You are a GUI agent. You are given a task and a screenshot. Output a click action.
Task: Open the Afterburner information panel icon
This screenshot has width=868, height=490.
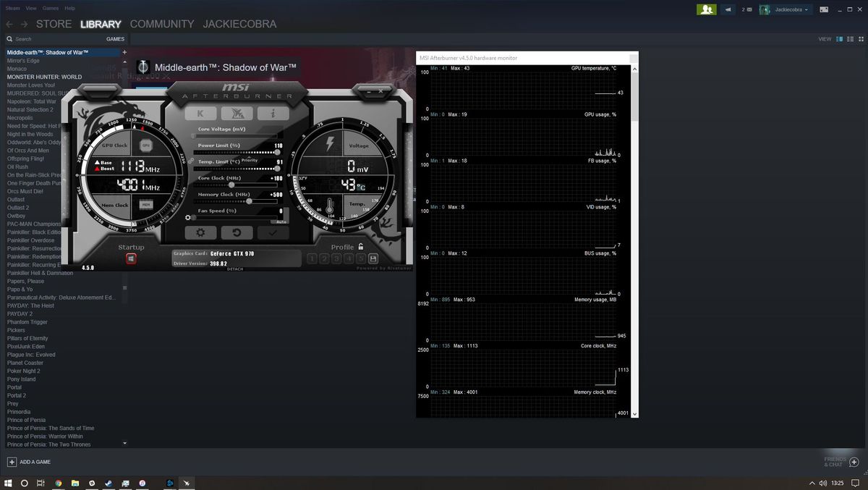pyautogui.click(x=273, y=113)
